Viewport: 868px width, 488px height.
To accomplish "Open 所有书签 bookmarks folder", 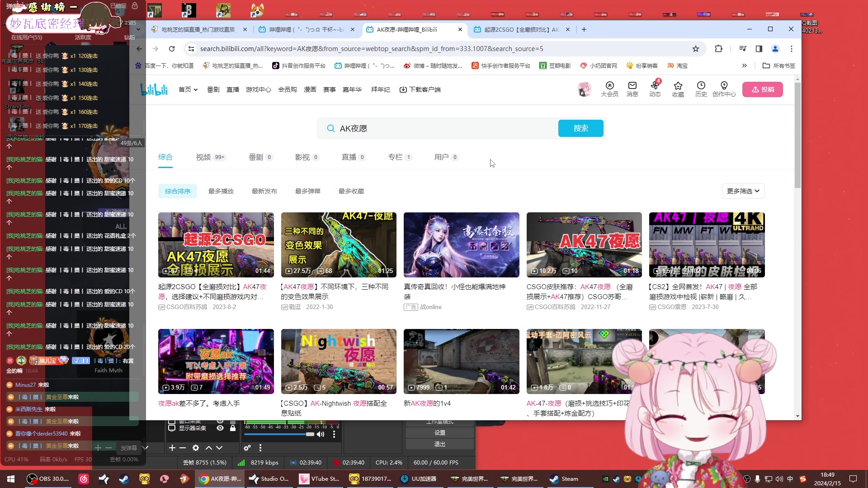I will click(x=779, y=66).
